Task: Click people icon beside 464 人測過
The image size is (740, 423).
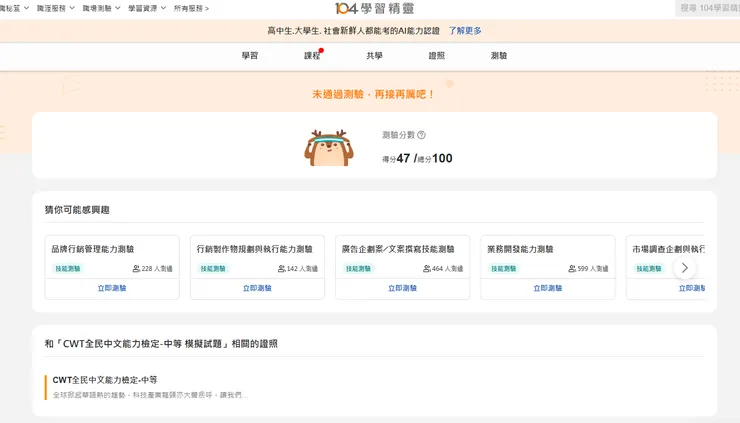Action: (x=427, y=269)
